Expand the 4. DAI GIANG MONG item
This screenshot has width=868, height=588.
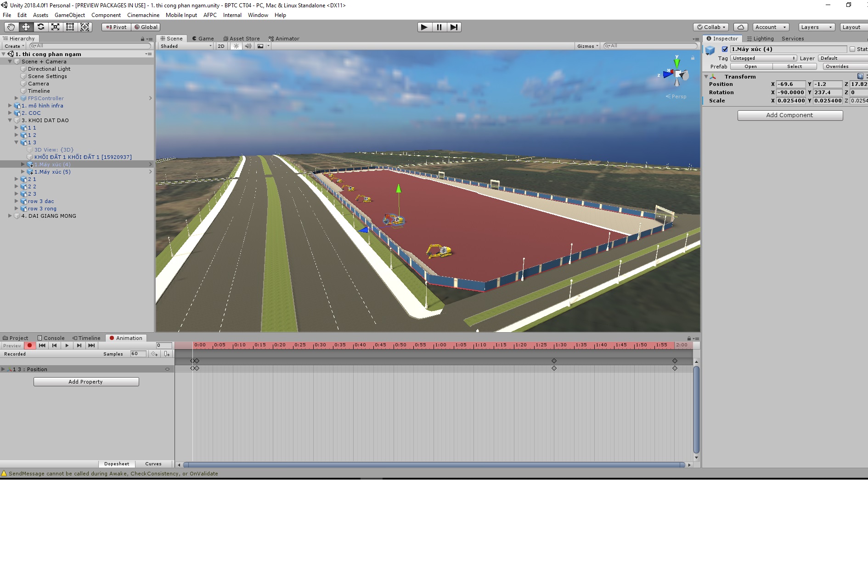coord(10,216)
